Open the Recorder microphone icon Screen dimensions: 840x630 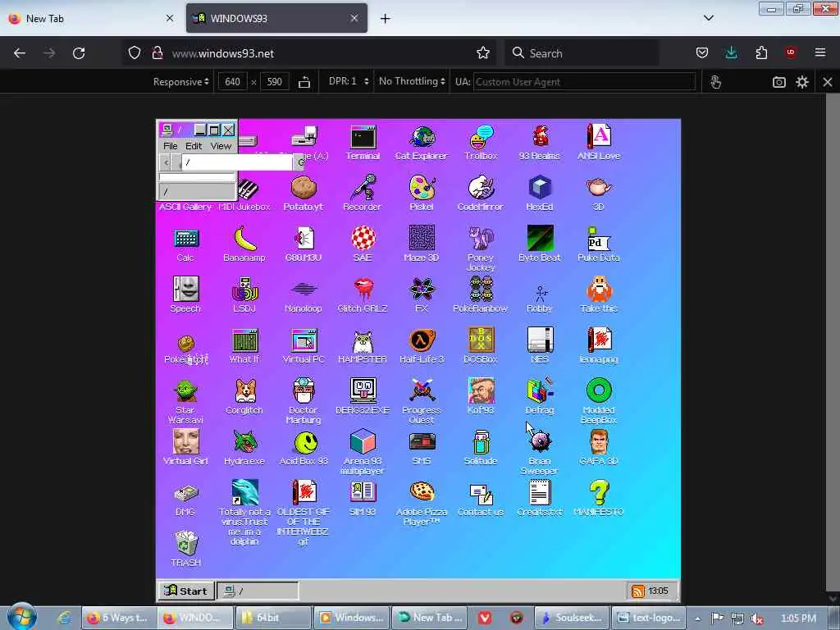click(x=362, y=194)
